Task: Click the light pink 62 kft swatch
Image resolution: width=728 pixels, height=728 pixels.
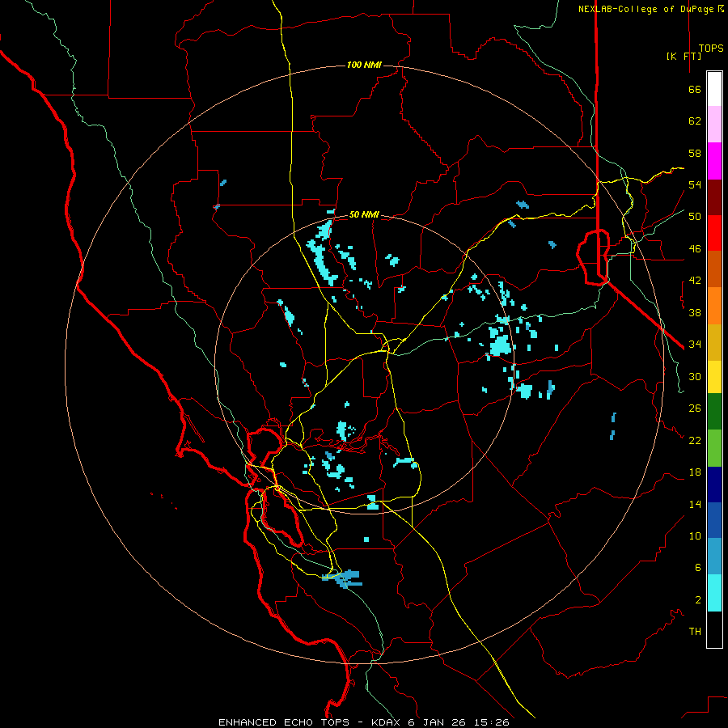Action: [x=714, y=124]
